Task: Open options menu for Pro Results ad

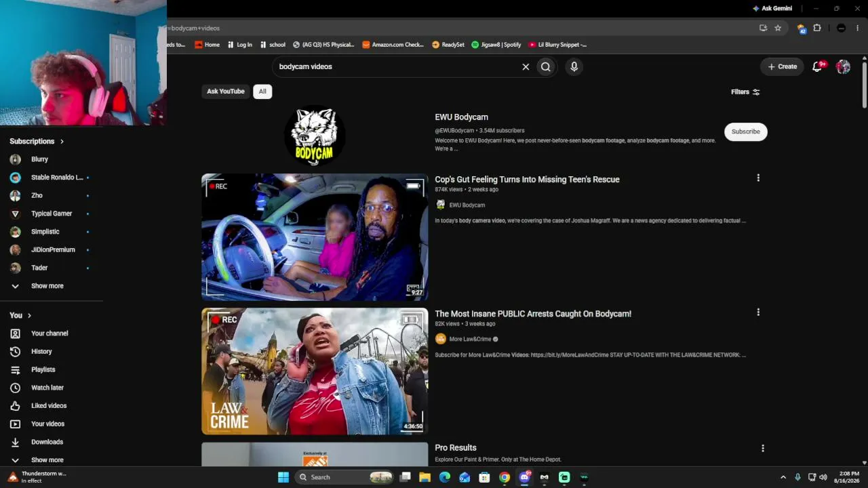Action: coord(763,448)
